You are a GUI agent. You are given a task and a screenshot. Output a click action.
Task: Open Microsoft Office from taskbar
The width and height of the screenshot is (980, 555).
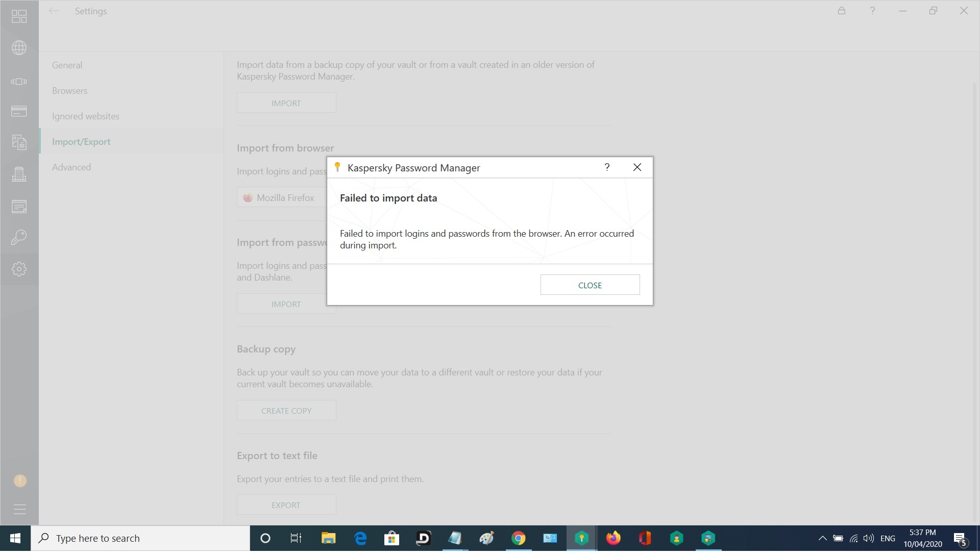point(645,538)
